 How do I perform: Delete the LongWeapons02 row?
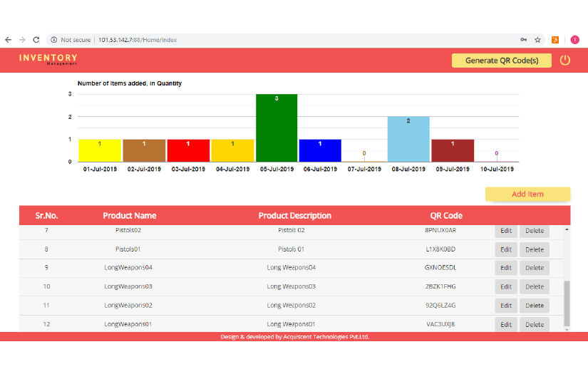[x=535, y=306]
